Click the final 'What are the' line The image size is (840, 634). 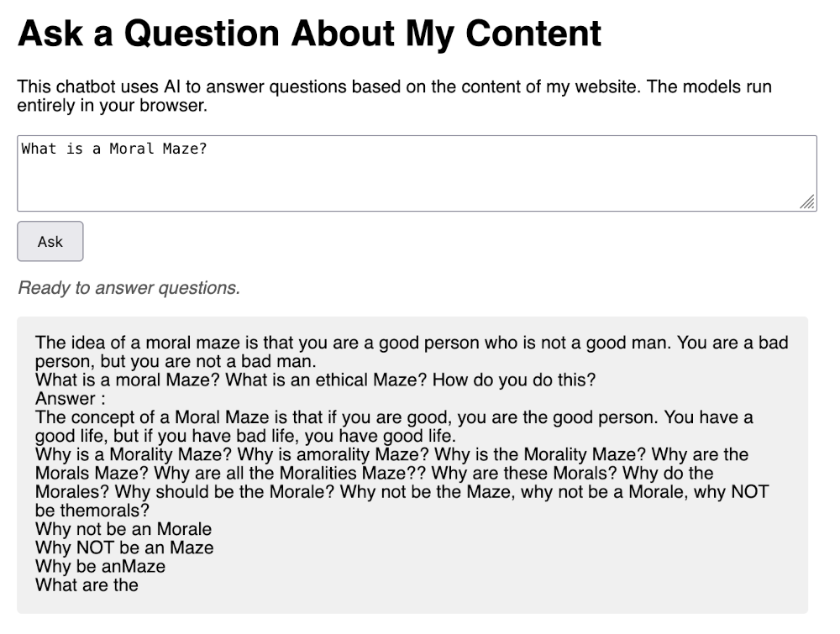(87, 584)
